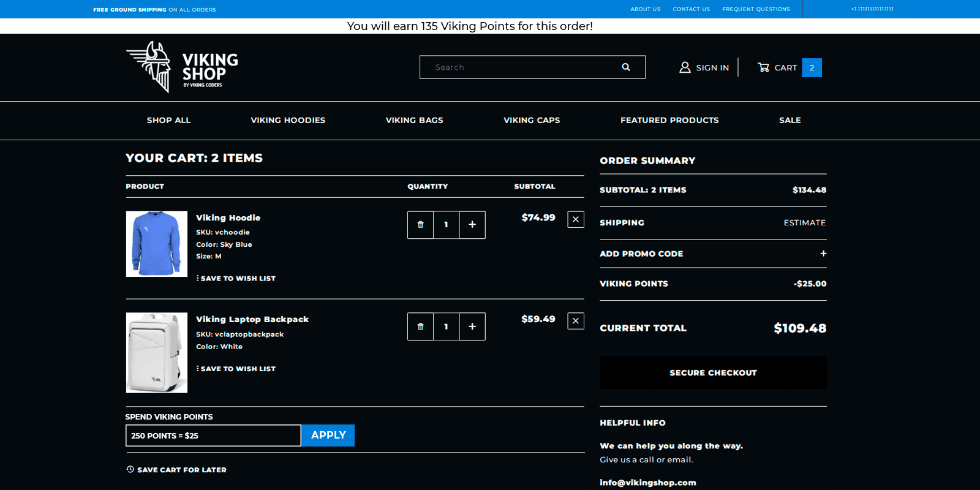The image size is (980, 490).
Task: Focus the Spend Viking Points input field
Action: (213, 435)
